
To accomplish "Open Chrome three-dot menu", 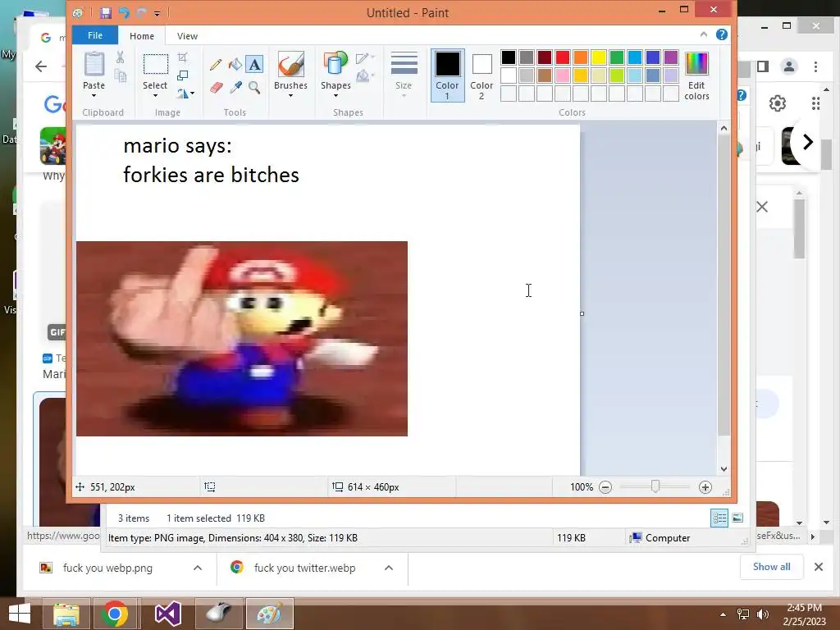I will (815, 67).
